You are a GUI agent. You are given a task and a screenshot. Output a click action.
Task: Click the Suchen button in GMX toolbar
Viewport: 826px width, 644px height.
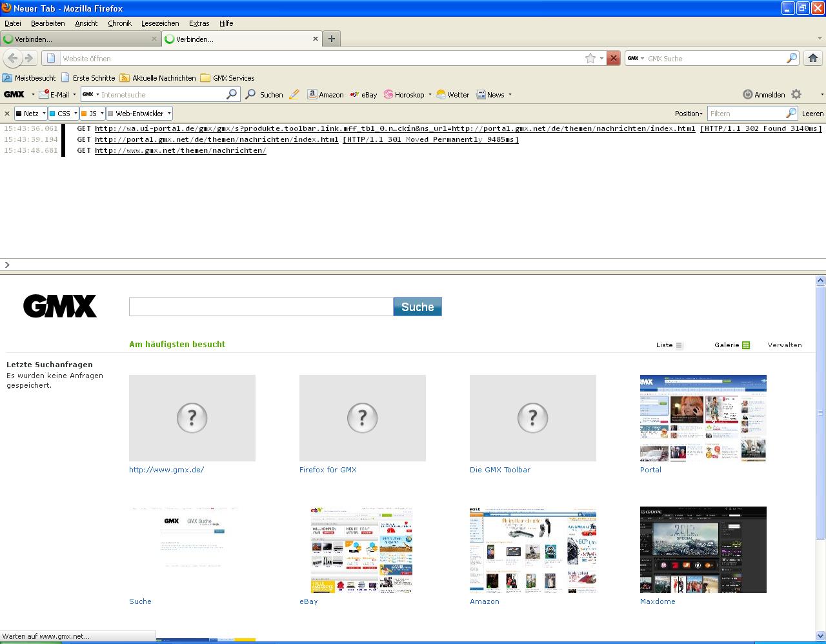tap(265, 94)
